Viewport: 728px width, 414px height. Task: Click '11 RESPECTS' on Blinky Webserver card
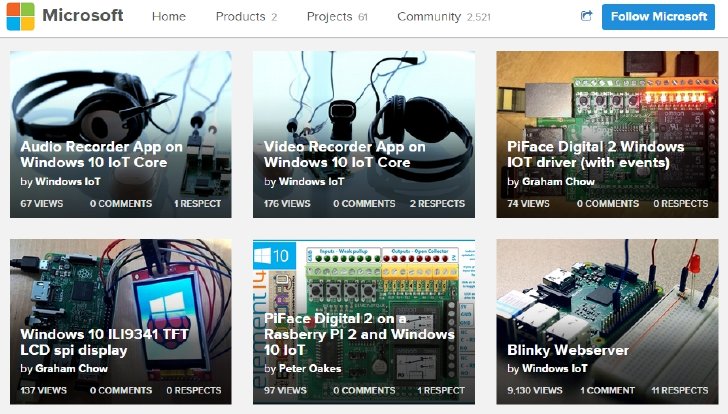tap(680, 390)
